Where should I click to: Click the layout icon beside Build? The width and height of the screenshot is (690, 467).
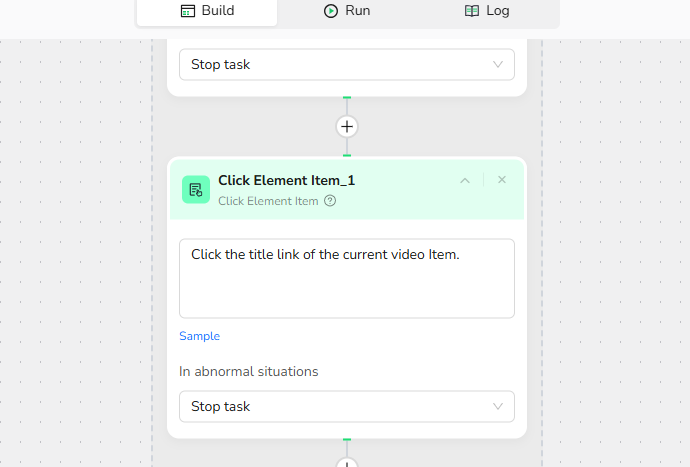pyautogui.click(x=187, y=11)
